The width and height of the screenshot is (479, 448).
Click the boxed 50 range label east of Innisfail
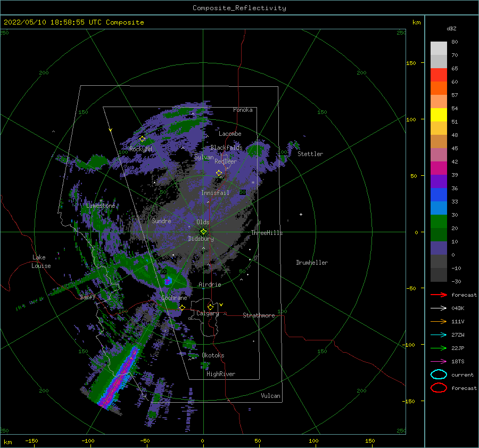(x=243, y=192)
